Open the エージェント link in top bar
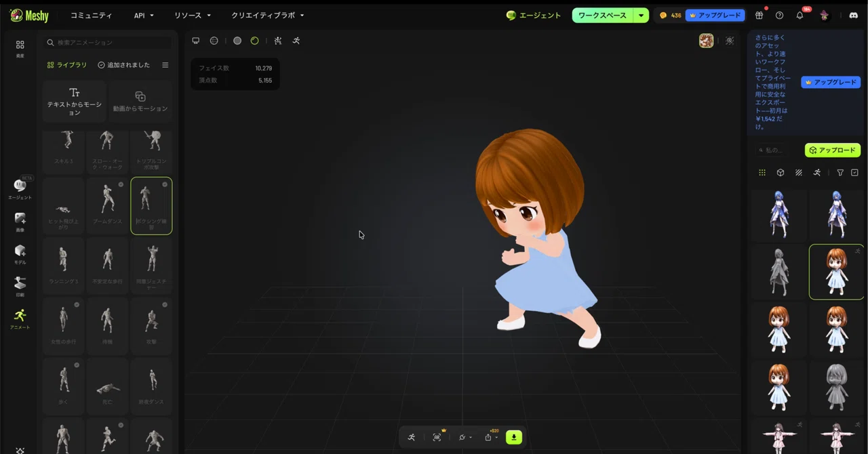The width and height of the screenshot is (868, 454). click(x=534, y=15)
